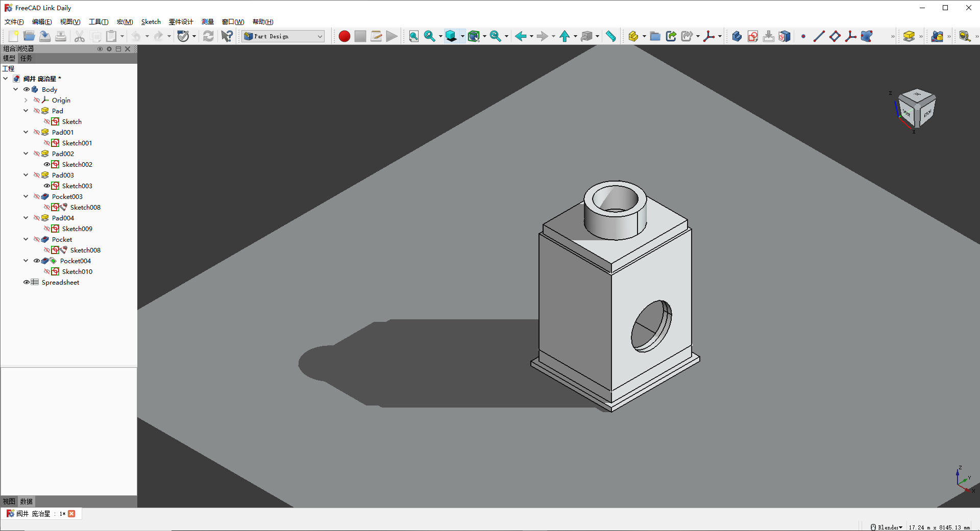This screenshot has width=980, height=531.
Task: Select the datum line tool
Action: [x=819, y=36]
